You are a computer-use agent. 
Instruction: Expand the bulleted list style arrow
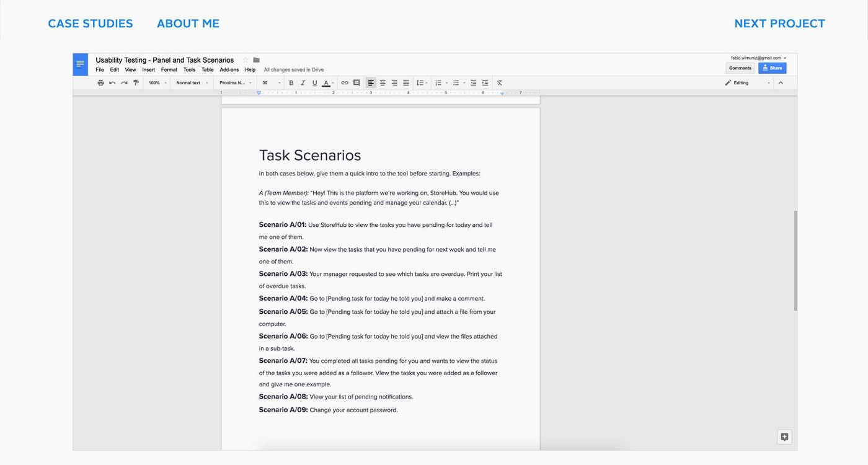coord(463,83)
